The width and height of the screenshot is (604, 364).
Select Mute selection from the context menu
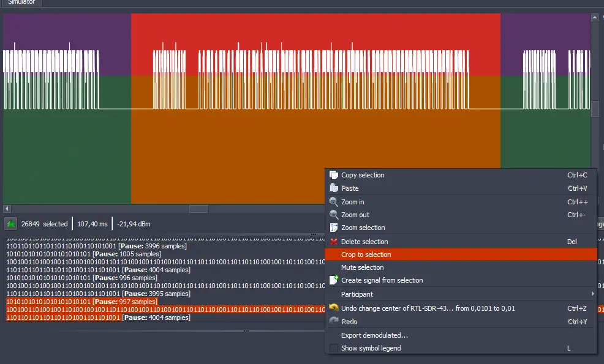click(x=362, y=267)
